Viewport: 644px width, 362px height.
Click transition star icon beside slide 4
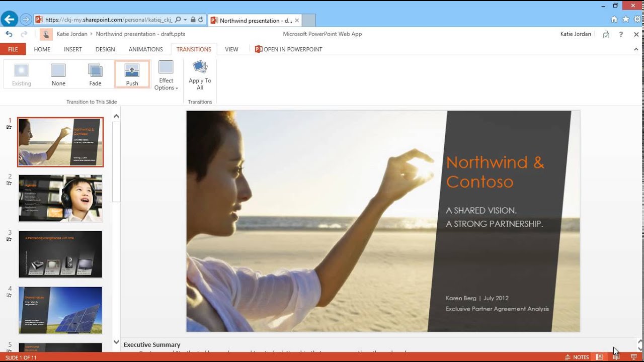click(9, 295)
